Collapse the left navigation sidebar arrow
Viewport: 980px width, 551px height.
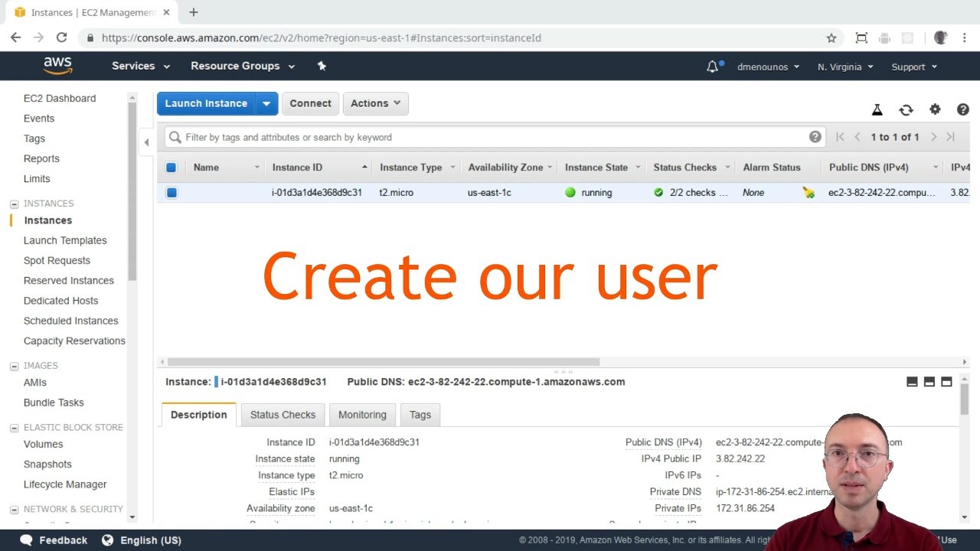[x=146, y=142]
